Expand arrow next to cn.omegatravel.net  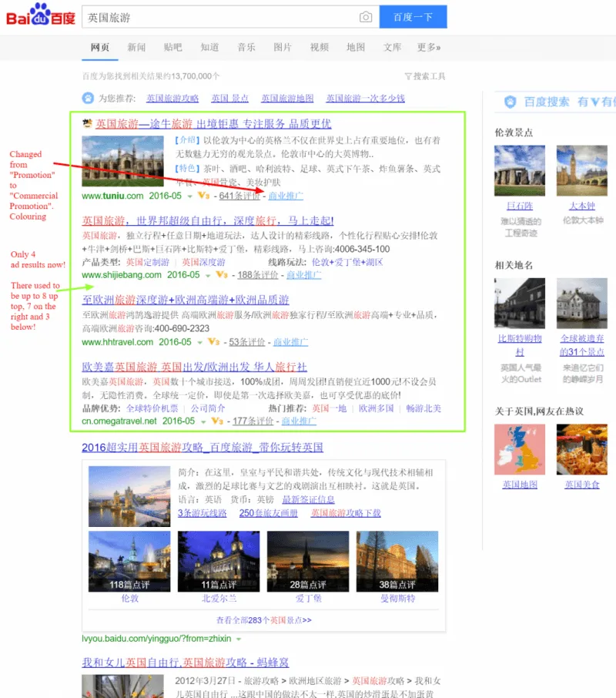(x=203, y=422)
